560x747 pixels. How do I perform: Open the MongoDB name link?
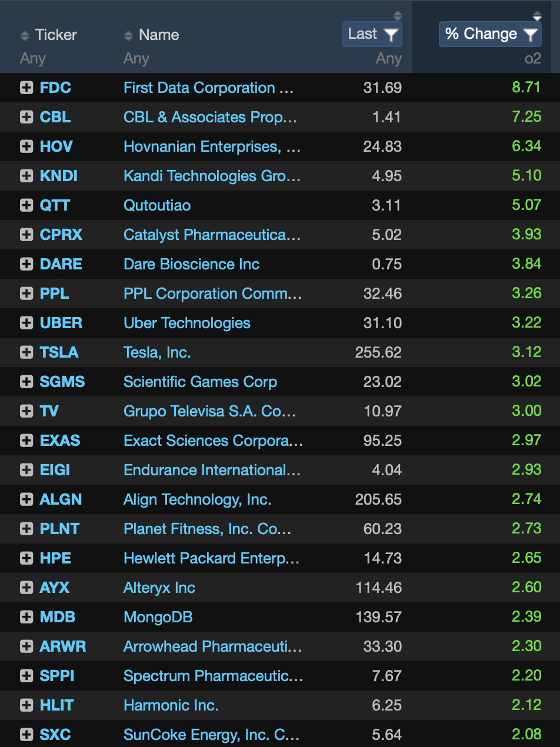pos(158,617)
